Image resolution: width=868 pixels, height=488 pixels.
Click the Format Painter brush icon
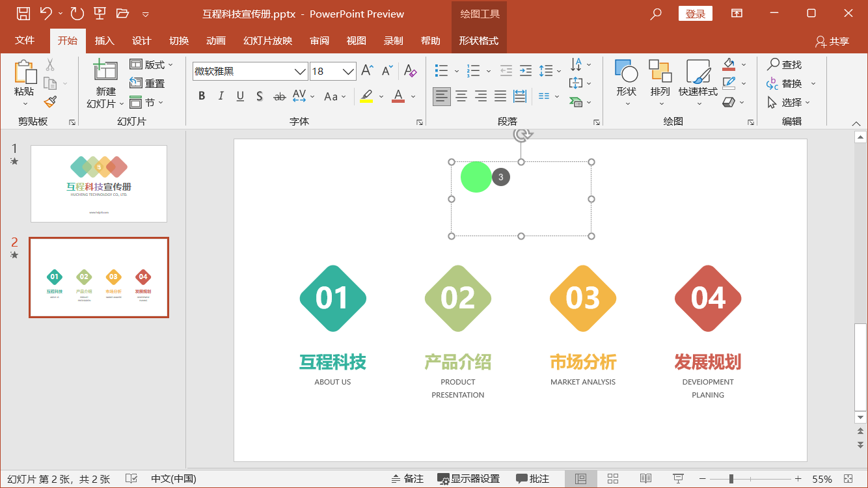50,102
